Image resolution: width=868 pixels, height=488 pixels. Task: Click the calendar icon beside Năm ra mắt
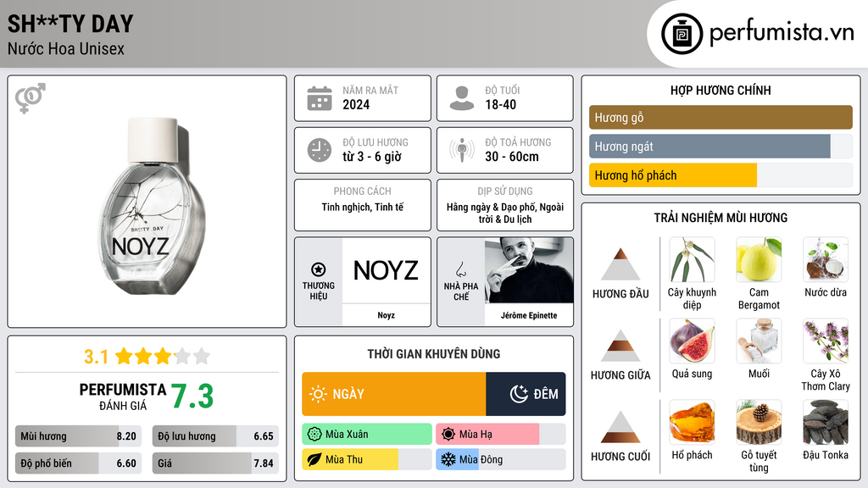click(x=320, y=98)
